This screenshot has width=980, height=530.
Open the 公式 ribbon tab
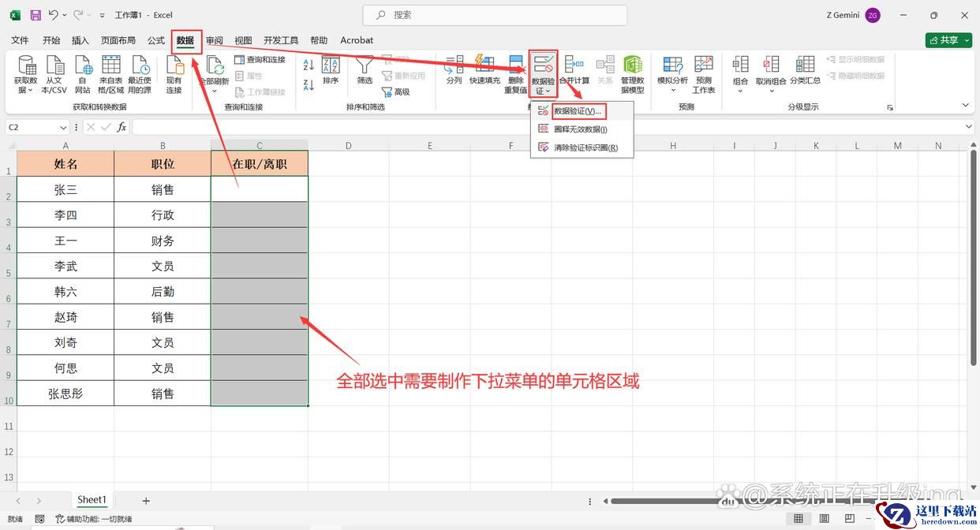(x=156, y=40)
